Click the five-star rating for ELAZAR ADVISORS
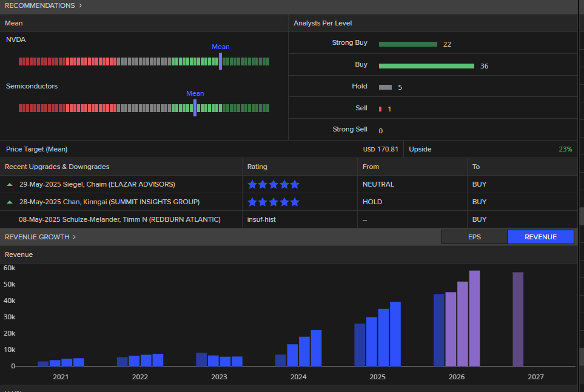The image size is (584, 392). pos(274,184)
